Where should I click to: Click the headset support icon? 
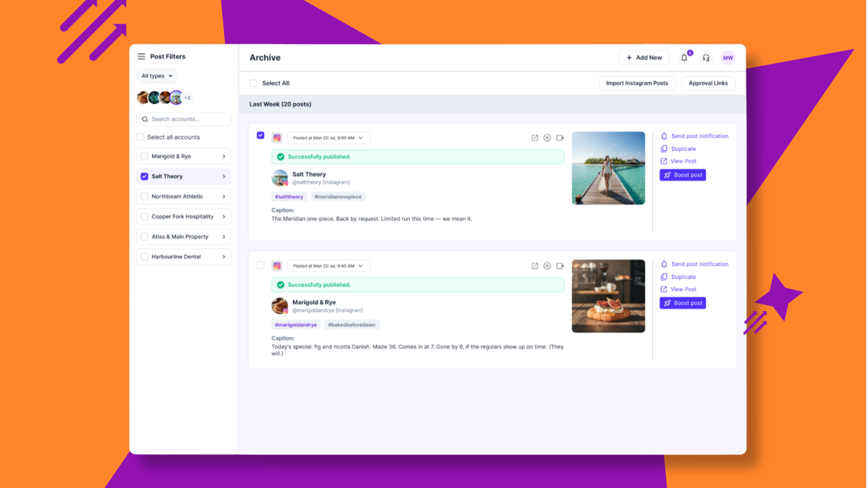pos(706,58)
